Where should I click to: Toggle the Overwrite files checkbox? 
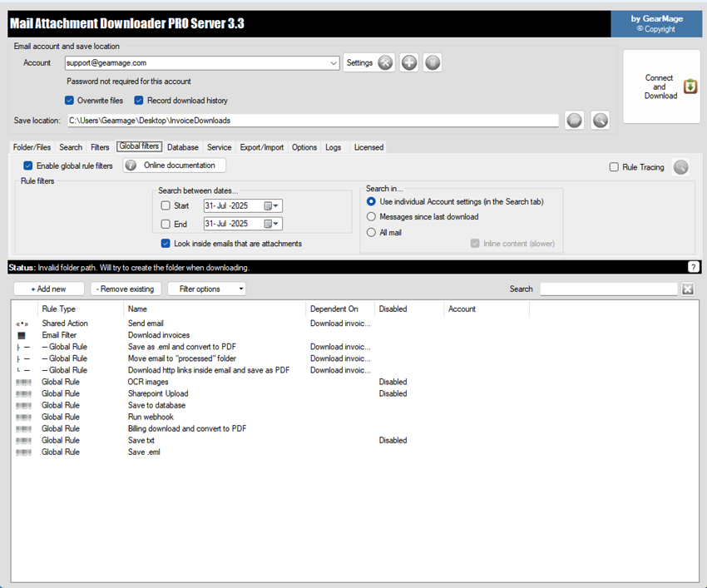coord(68,100)
